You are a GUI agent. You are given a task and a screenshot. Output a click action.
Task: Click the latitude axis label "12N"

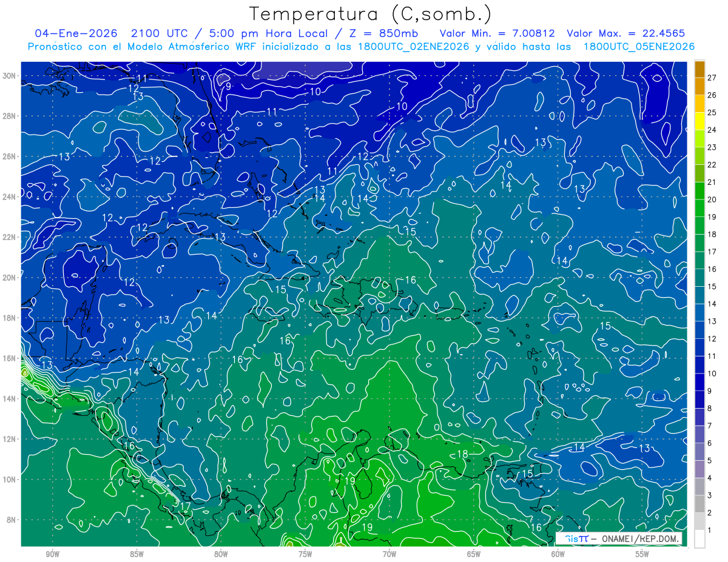click(x=10, y=439)
